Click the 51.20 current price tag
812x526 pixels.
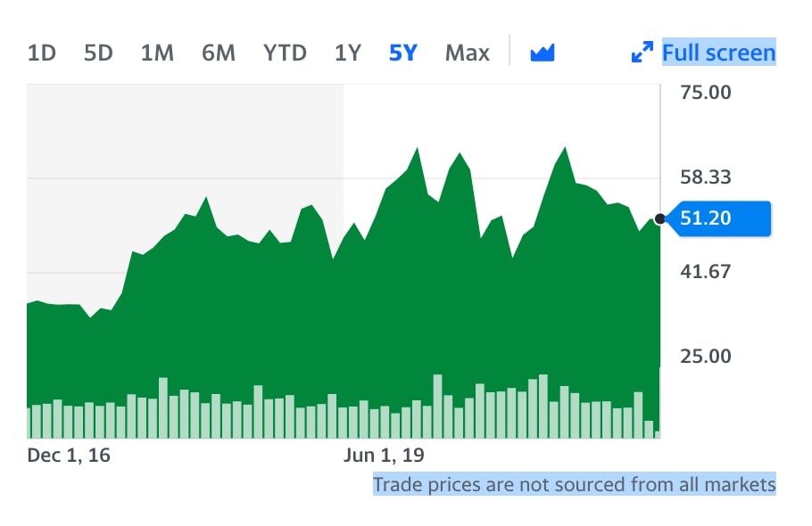[717, 218]
